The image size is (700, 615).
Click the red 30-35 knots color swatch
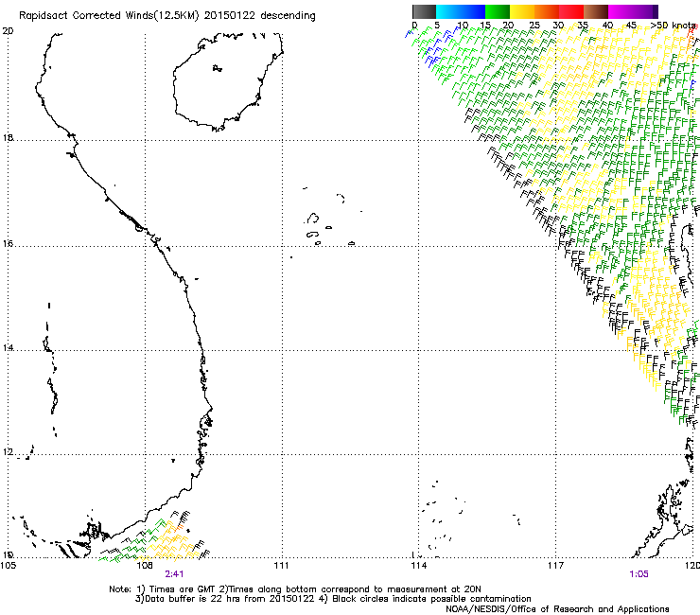point(571,11)
